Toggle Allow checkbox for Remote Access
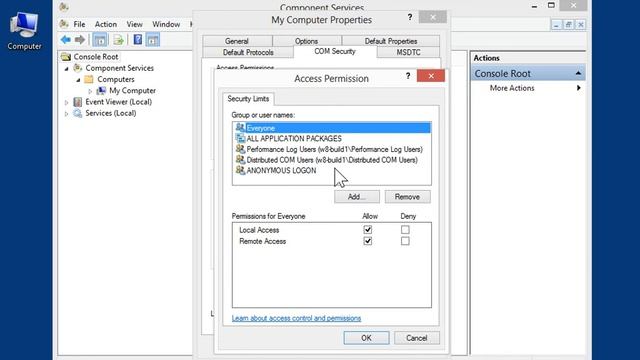640x360 pixels. (x=368, y=241)
